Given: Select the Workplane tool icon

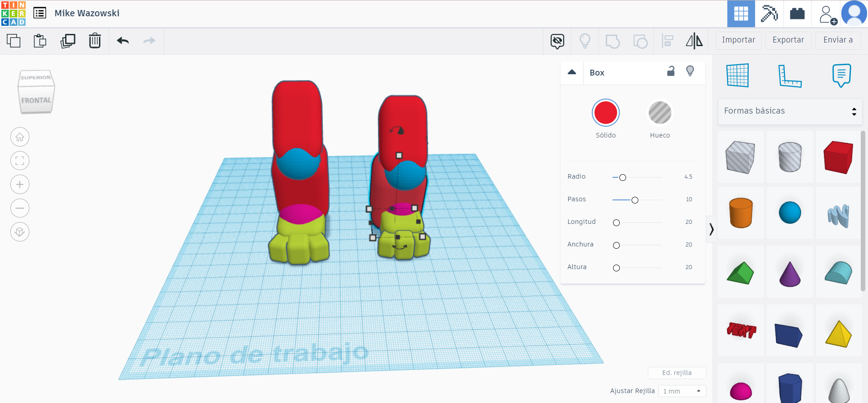Looking at the screenshot, I should pyautogui.click(x=738, y=75).
